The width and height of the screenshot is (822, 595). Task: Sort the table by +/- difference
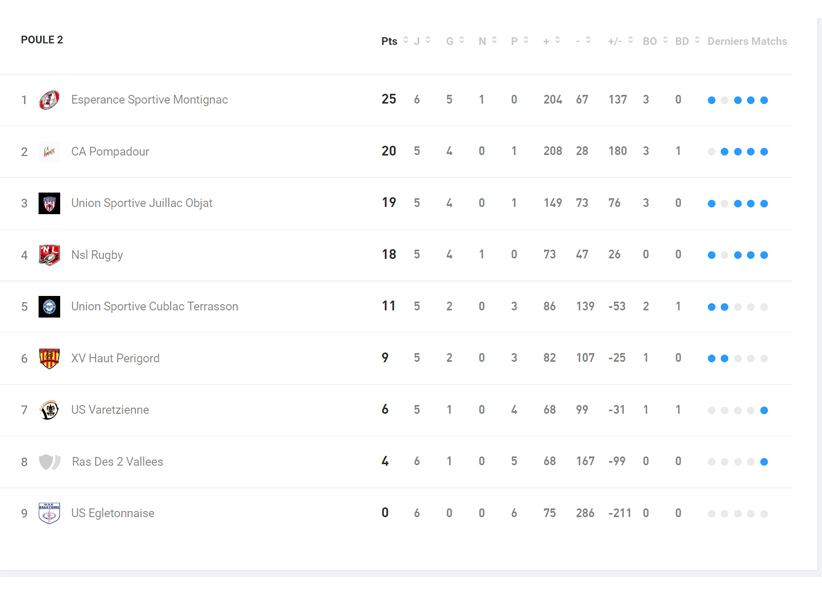coord(620,41)
